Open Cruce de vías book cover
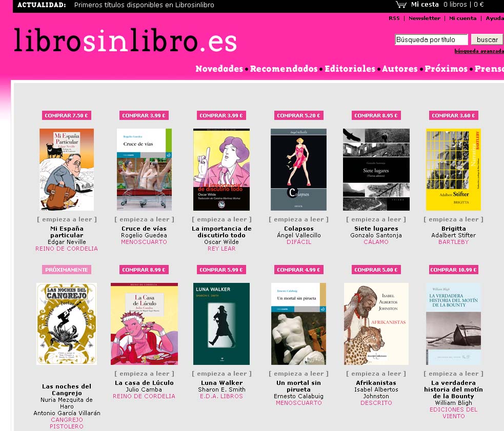Viewport: 504px width, 431px height. [144, 170]
